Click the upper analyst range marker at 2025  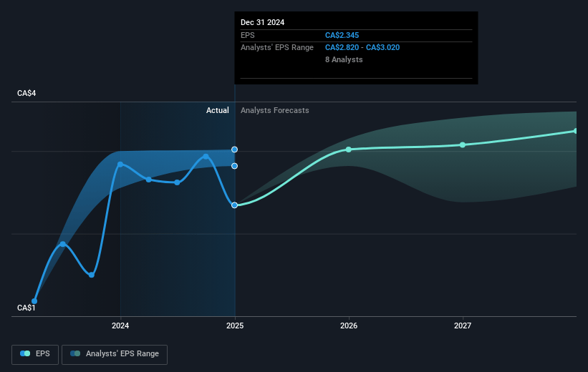pos(234,150)
